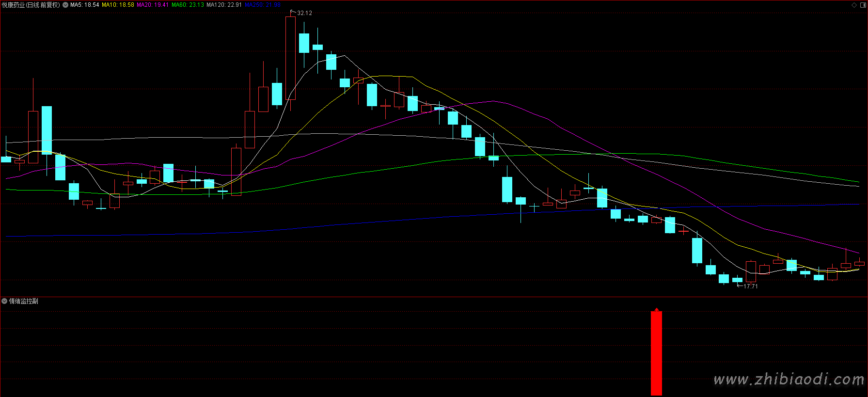Image resolution: width=868 pixels, height=397 pixels.
Task: Expand the 情绪监控副 indicator dropdown arrow
Action: click(x=4, y=301)
